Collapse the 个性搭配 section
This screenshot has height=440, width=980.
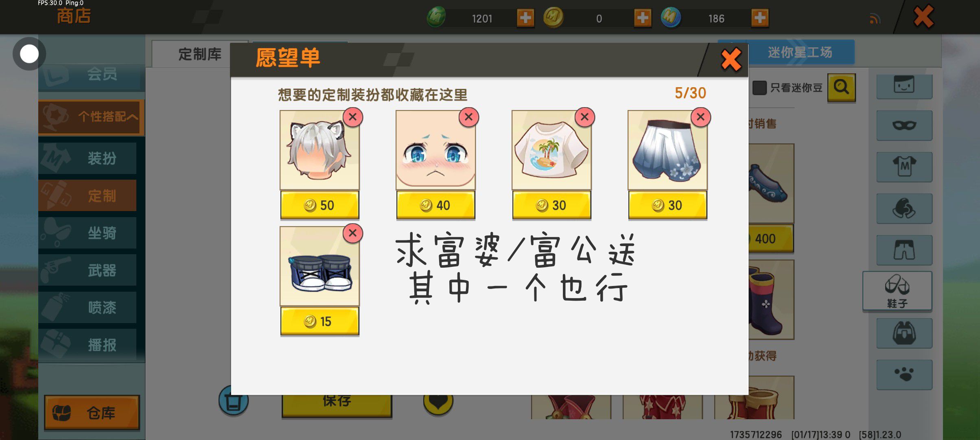click(92, 117)
